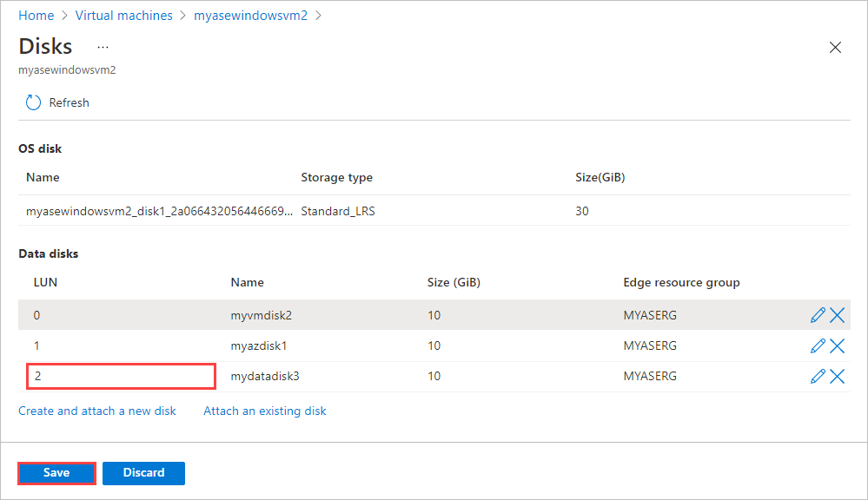Click the Data disks section heading
The width and height of the screenshot is (868, 500).
[x=48, y=253]
